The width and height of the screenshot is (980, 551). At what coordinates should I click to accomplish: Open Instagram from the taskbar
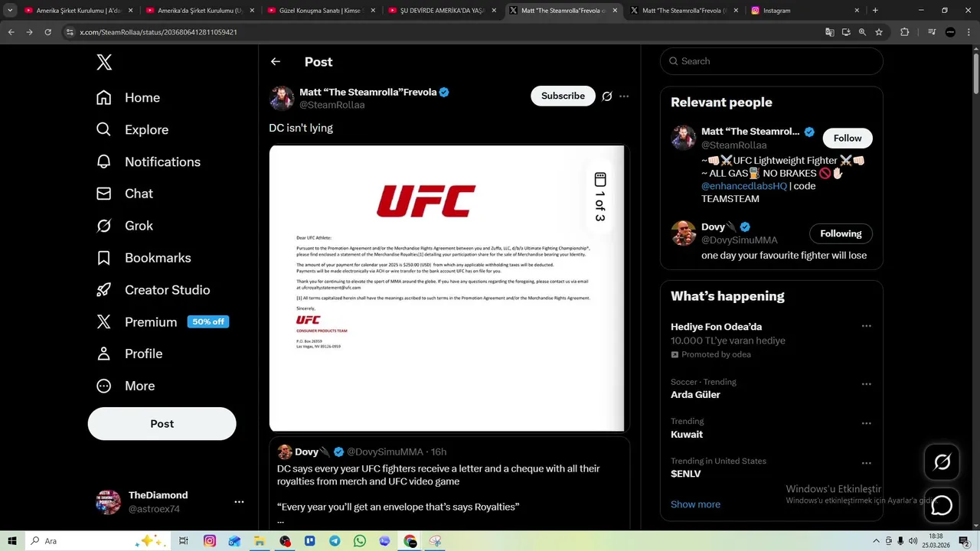pyautogui.click(x=210, y=541)
